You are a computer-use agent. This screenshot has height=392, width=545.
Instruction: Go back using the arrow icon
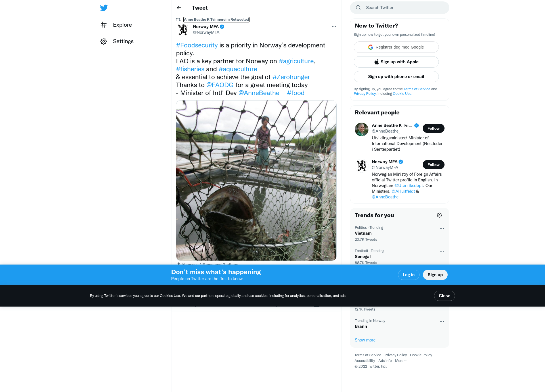[179, 8]
